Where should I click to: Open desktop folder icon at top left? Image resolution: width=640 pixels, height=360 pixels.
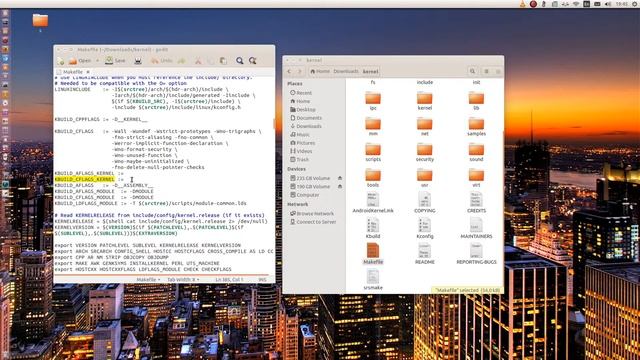coord(40,20)
